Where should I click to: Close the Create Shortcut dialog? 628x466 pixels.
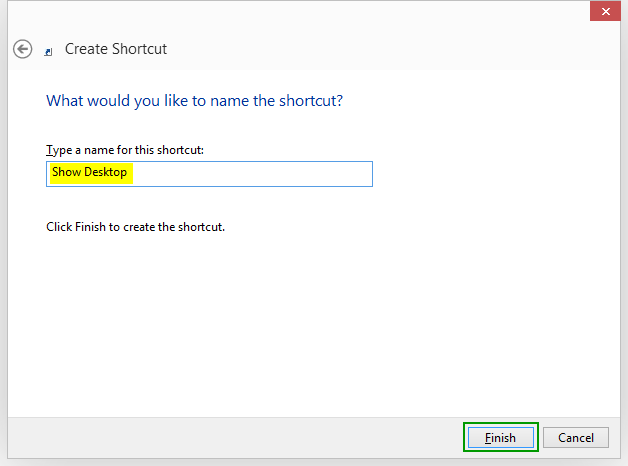click(x=605, y=11)
